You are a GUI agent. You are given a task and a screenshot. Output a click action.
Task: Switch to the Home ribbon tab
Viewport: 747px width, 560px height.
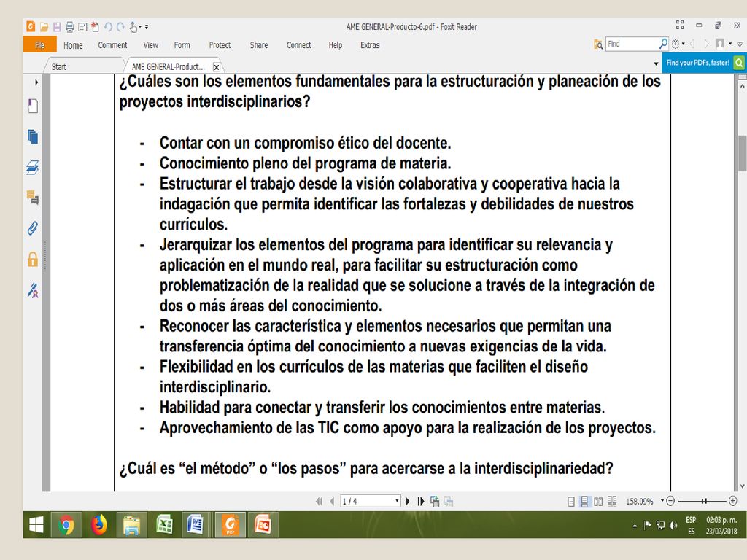point(73,45)
